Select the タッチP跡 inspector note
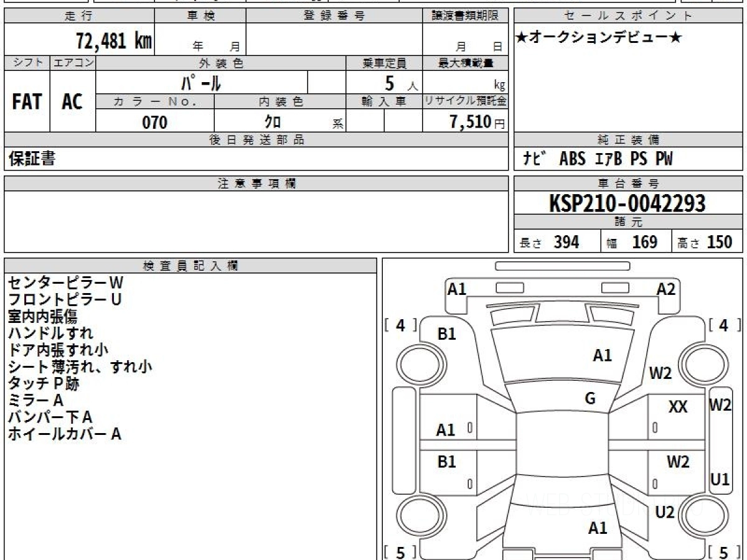 click(x=44, y=383)
